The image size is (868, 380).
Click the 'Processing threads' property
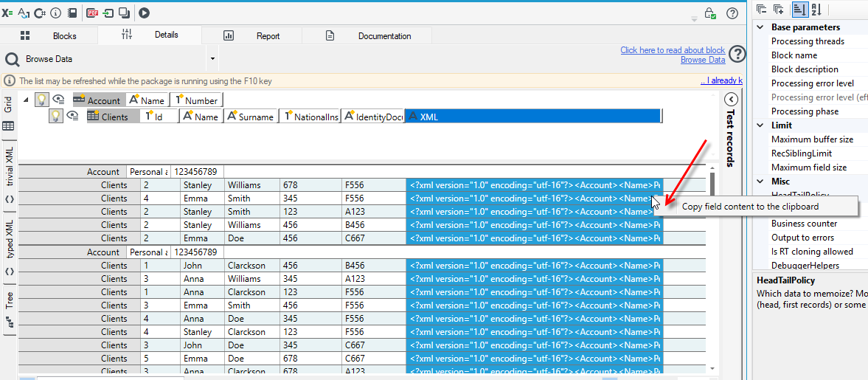point(808,41)
